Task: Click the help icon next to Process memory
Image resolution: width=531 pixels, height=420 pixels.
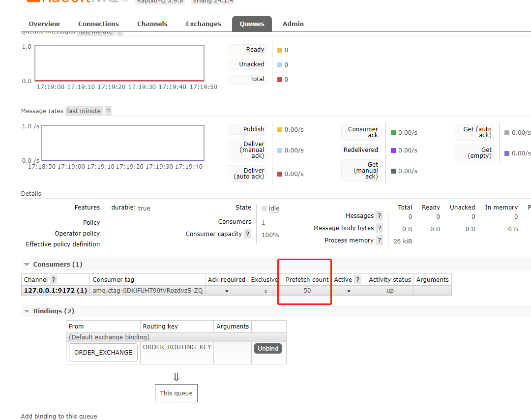Action: [379, 240]
